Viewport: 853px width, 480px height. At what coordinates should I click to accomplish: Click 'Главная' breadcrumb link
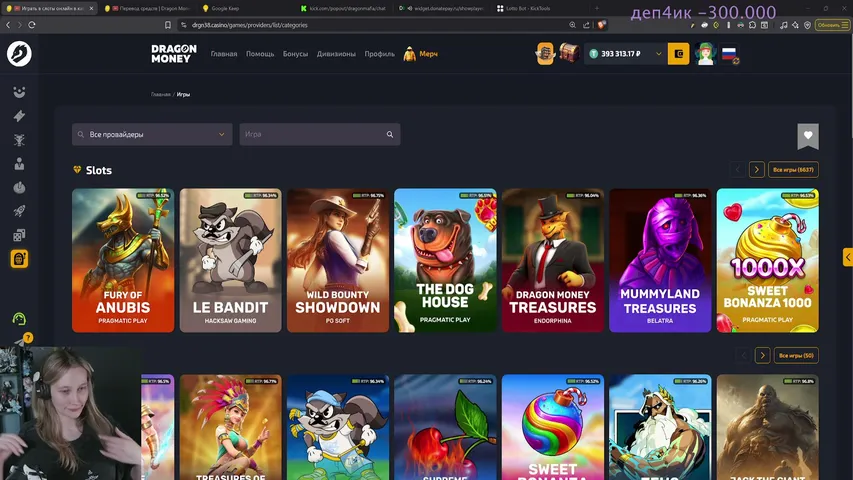(x=160, y=95)
